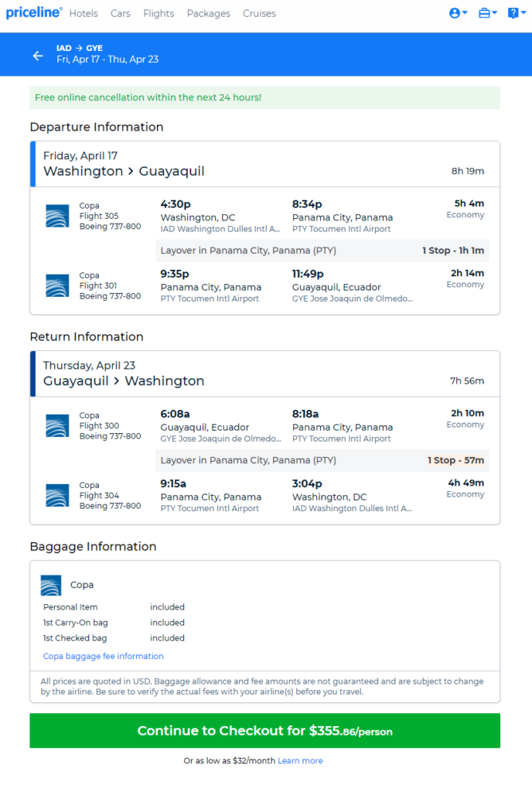The height and width of the screenshot is (792, 532).
Task: Click the priceline logo
Action: [34, 12]
